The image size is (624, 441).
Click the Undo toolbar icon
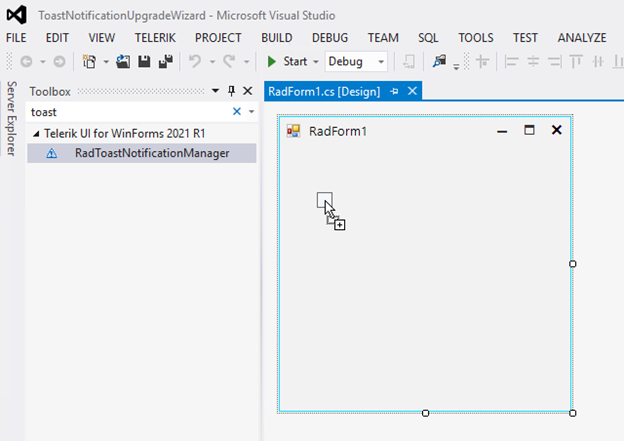195,62
